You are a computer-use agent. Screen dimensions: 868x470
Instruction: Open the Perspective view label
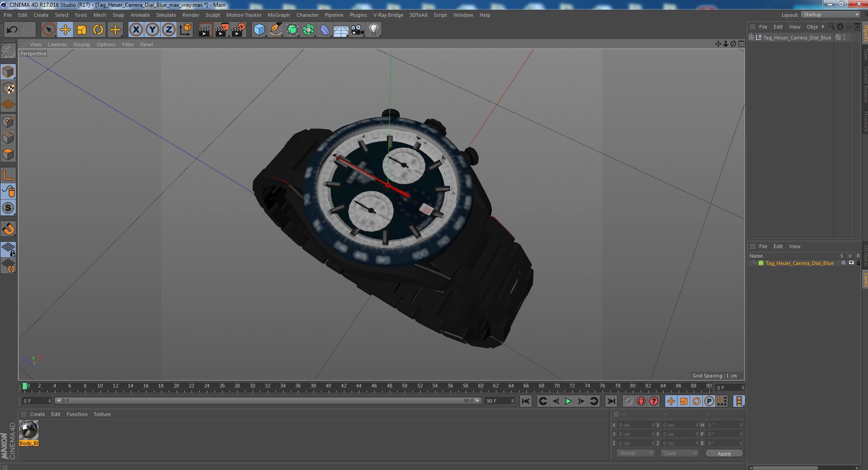pyautogui.click(x=33, y=54)
